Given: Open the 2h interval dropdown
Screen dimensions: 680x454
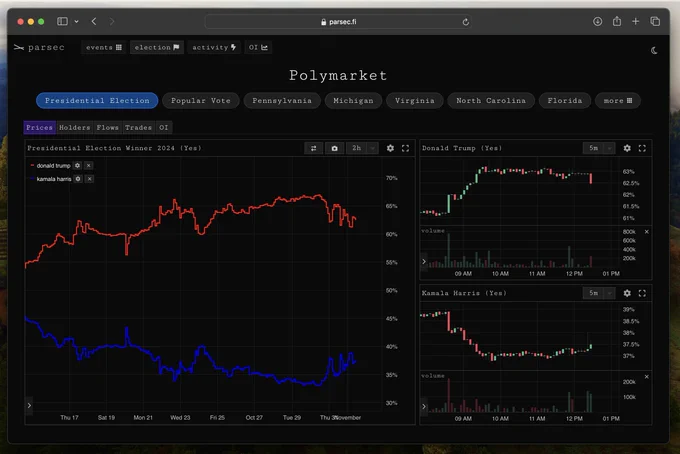Looking at the screenshot, I should [x=362, y=148].
